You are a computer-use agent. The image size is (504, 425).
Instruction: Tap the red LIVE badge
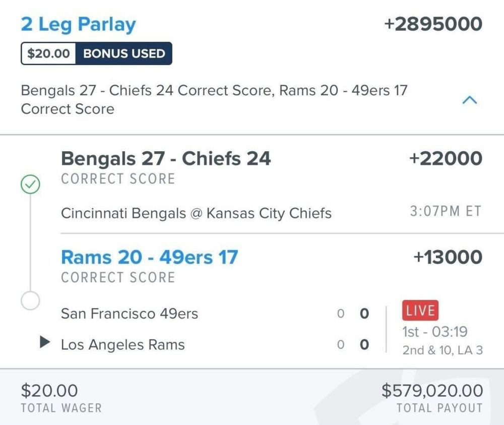tap(420, 311)
